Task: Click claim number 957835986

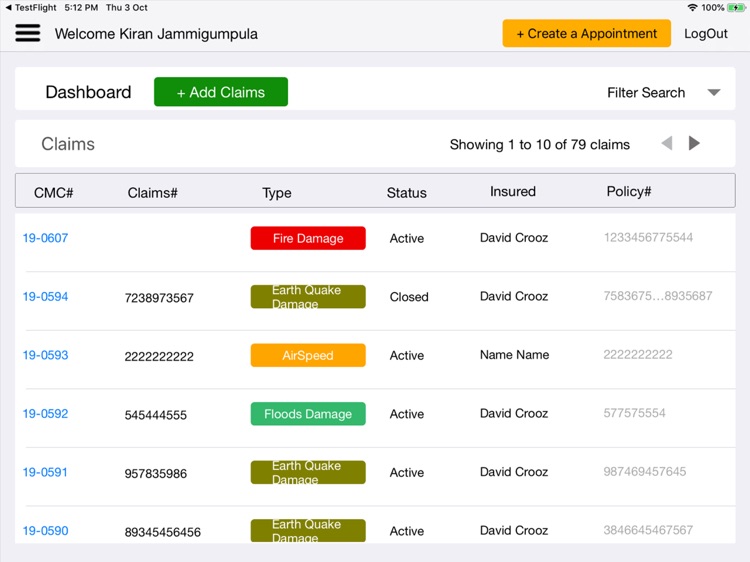Action: point(155,474)
